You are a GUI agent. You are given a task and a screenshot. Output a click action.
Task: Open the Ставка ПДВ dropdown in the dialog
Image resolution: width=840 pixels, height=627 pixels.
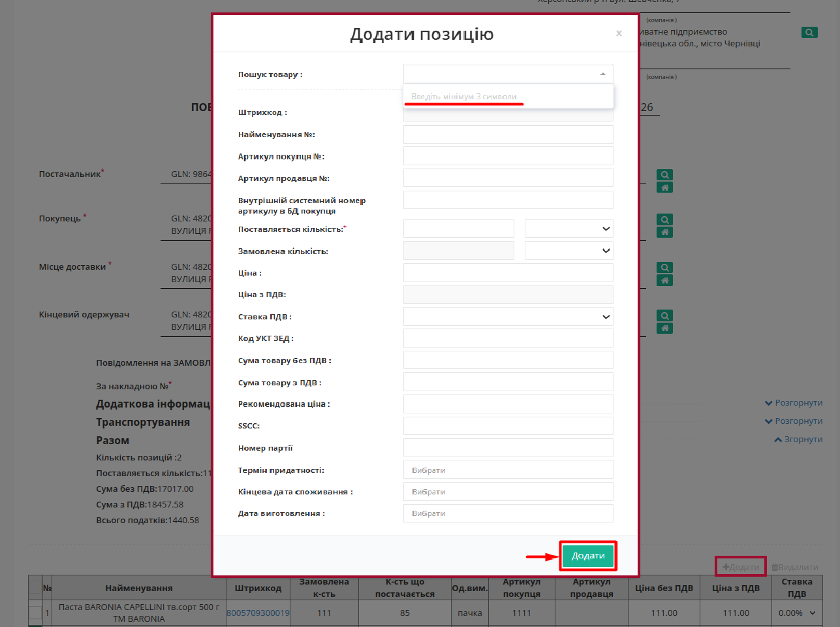(508, 317)
